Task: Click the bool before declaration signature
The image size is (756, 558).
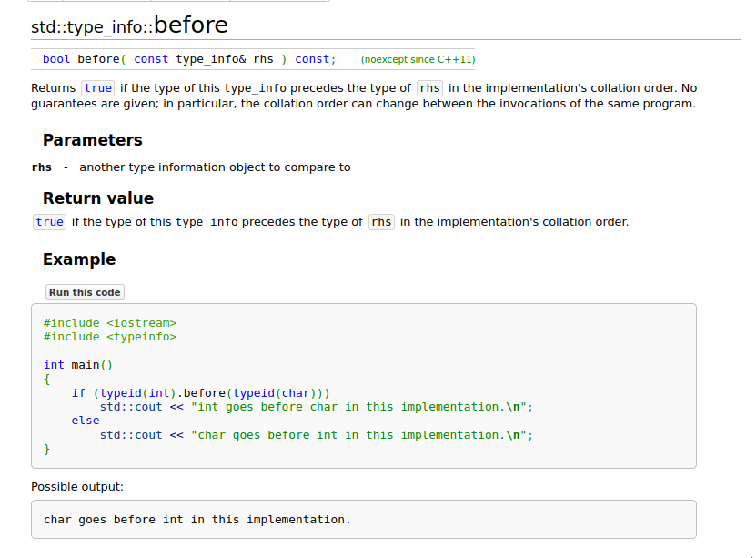Action: coord(189,59)
